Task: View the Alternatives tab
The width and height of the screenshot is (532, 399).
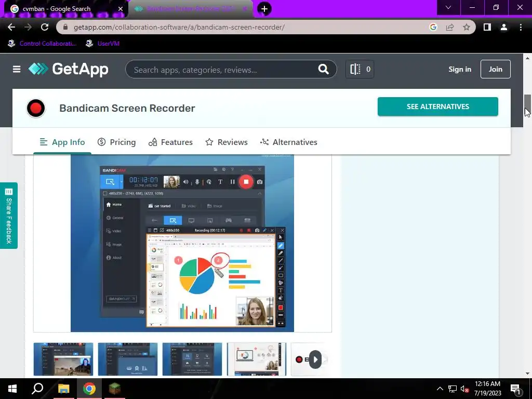Action: (x=288, y=142)
